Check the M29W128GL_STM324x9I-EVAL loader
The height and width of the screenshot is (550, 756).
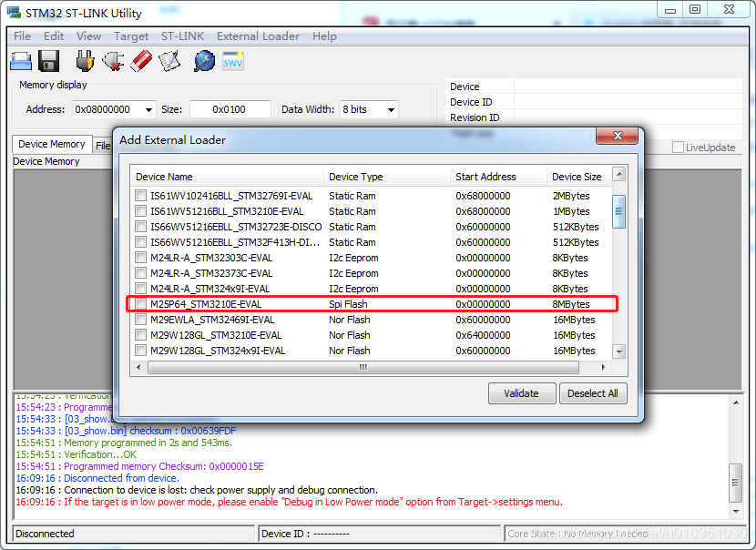pos(140,350)
